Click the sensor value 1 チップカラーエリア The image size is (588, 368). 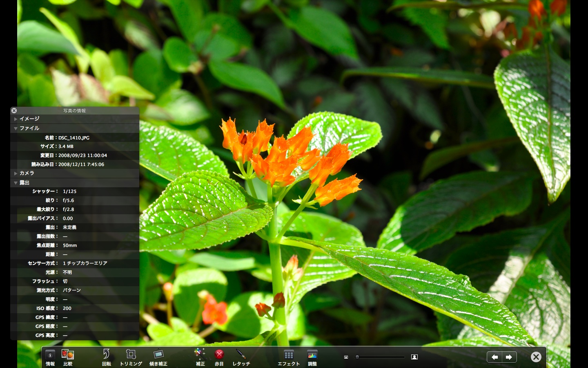tap(85, 263)
